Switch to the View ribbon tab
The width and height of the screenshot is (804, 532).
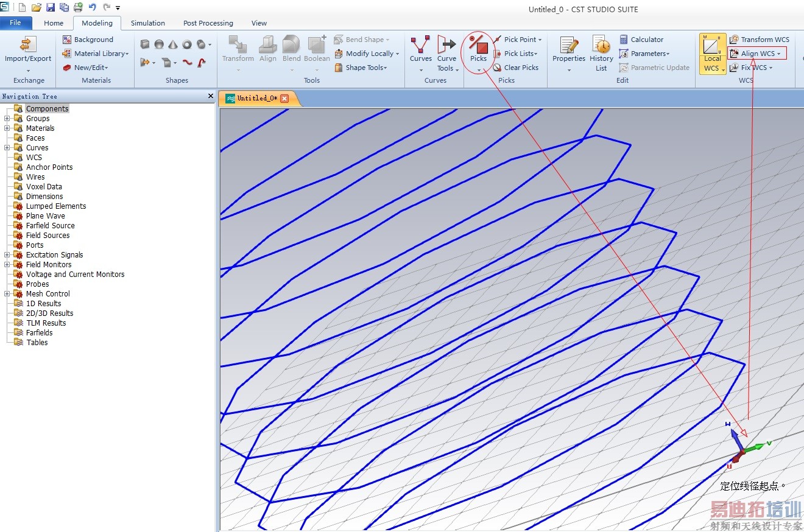pyautogui.click(x=259, y=23)
